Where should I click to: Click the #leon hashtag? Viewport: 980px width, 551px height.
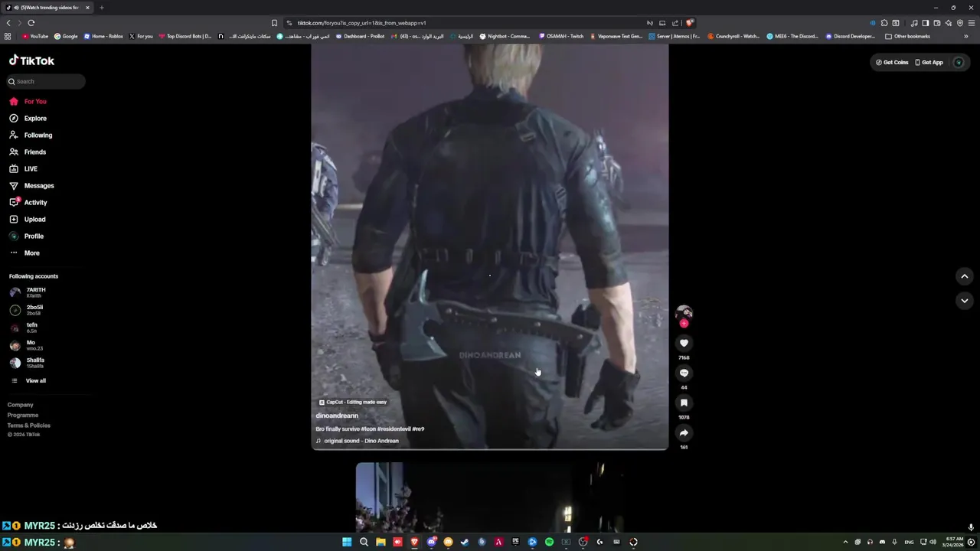tap(369, 429)
